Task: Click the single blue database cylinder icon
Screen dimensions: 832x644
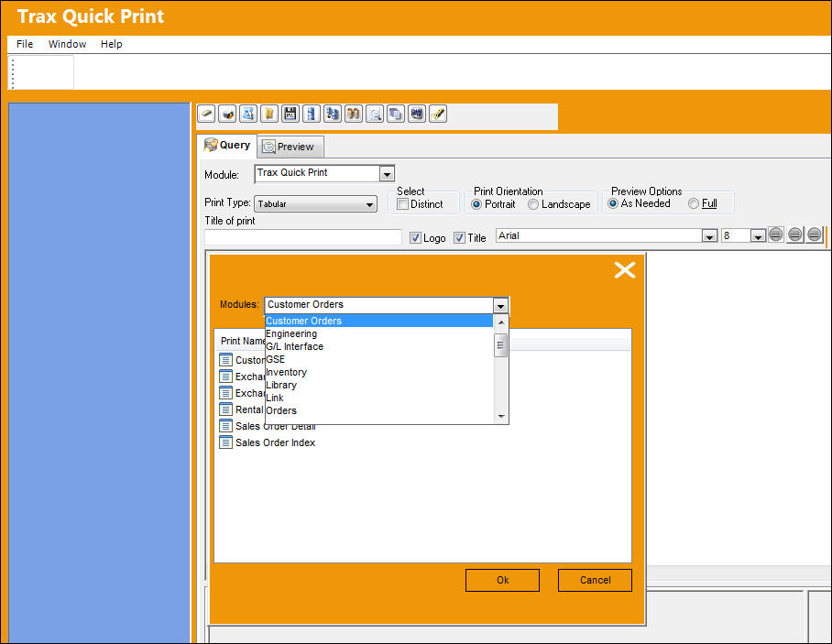Action: [x=312, y=114]
